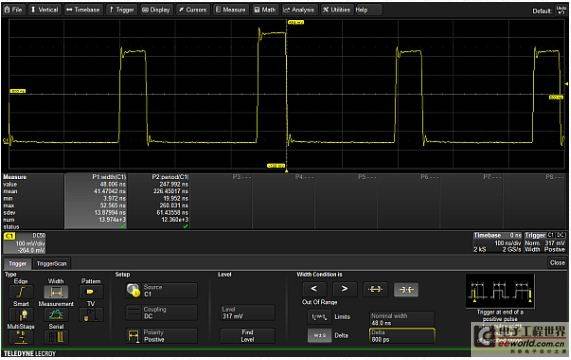Open the Trigger descriptor box
Image resolution: width=571 pixels, height=360 pixels.
point(545,242)
